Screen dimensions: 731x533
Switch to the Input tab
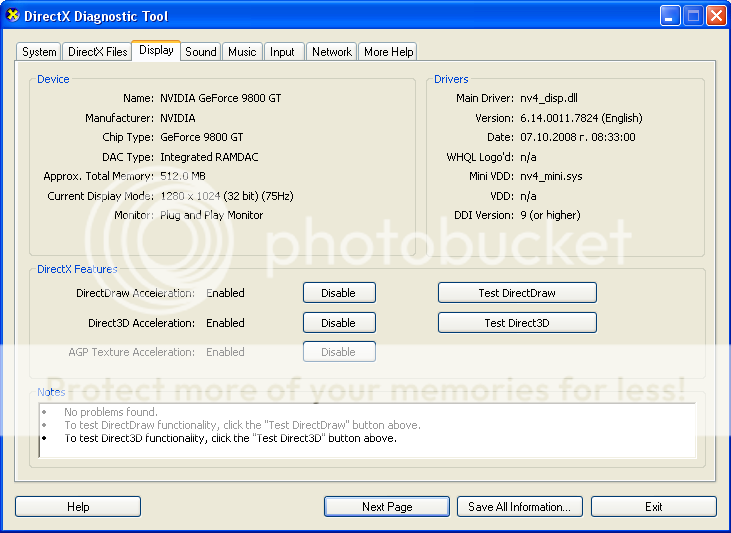click(x=282, y=52)
